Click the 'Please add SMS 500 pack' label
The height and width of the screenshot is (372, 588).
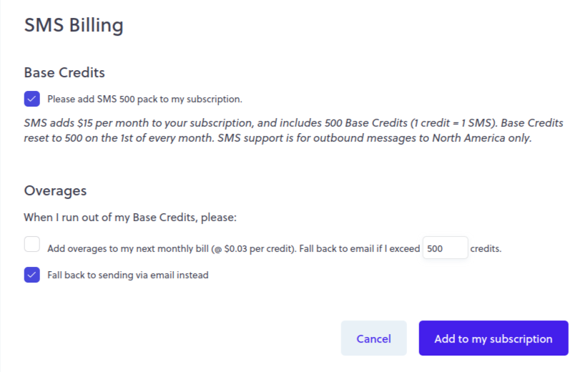(x=144, y=99)
